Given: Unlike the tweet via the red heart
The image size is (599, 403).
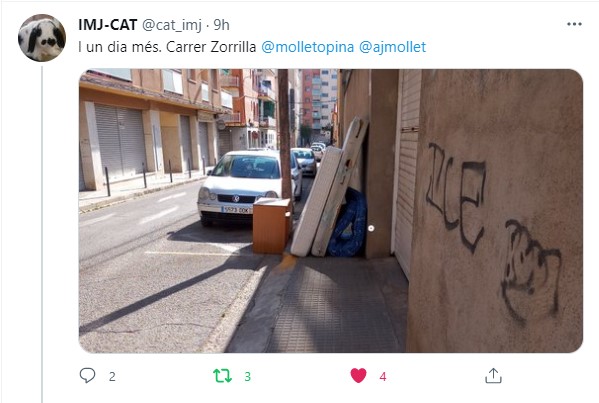Looking at the screenshot, I should click(x=358, y=375).
